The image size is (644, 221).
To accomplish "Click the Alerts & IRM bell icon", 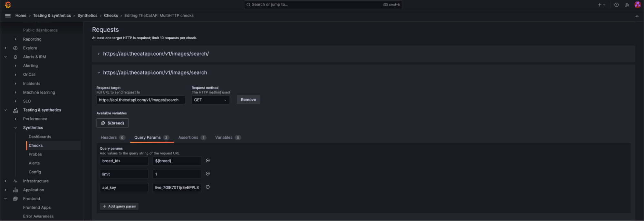I will tap(15, 57).
